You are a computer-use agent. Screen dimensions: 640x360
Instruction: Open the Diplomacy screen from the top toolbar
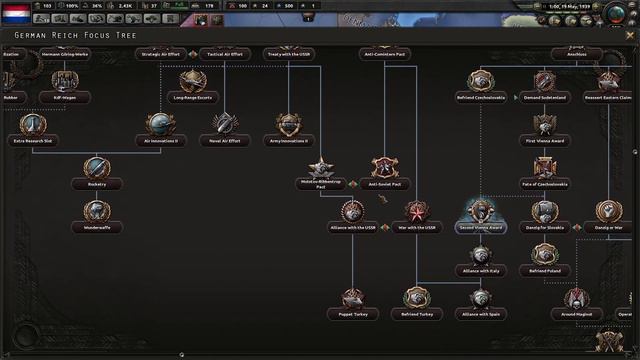click(78, 19)
